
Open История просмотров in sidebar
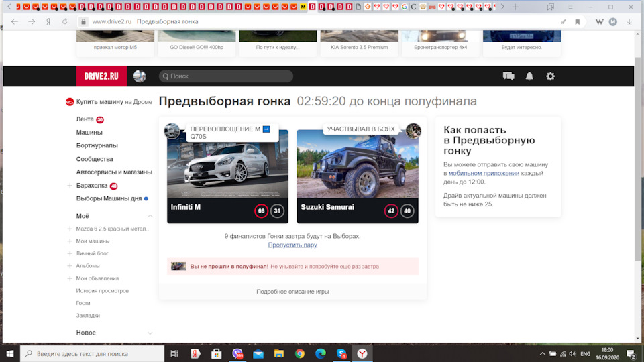pos(102,290)
